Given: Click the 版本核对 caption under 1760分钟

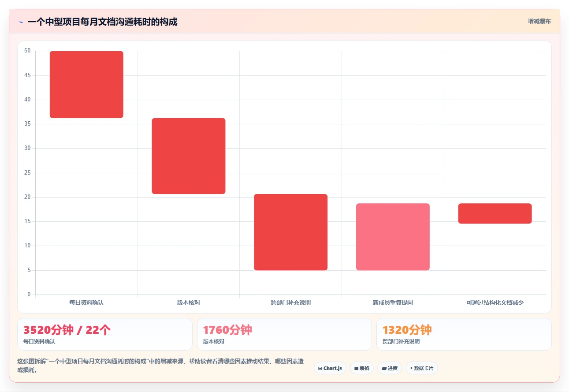Looking at the screenshot, I should click(214, 341).
